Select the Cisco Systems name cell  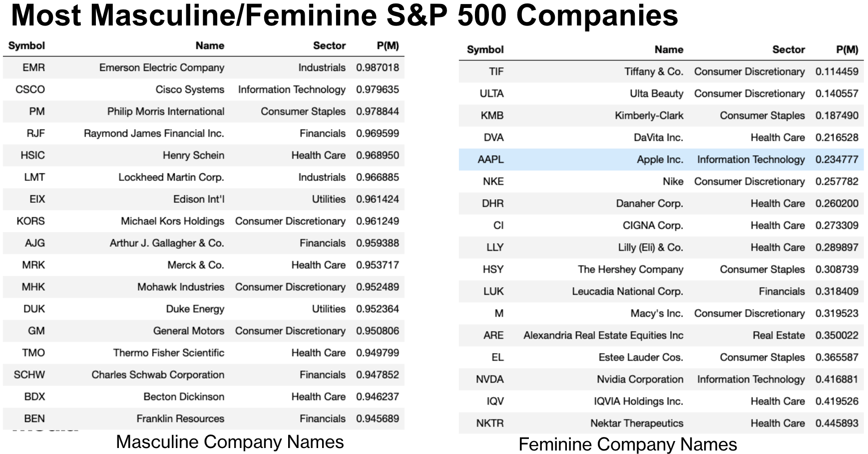(190, 90)
